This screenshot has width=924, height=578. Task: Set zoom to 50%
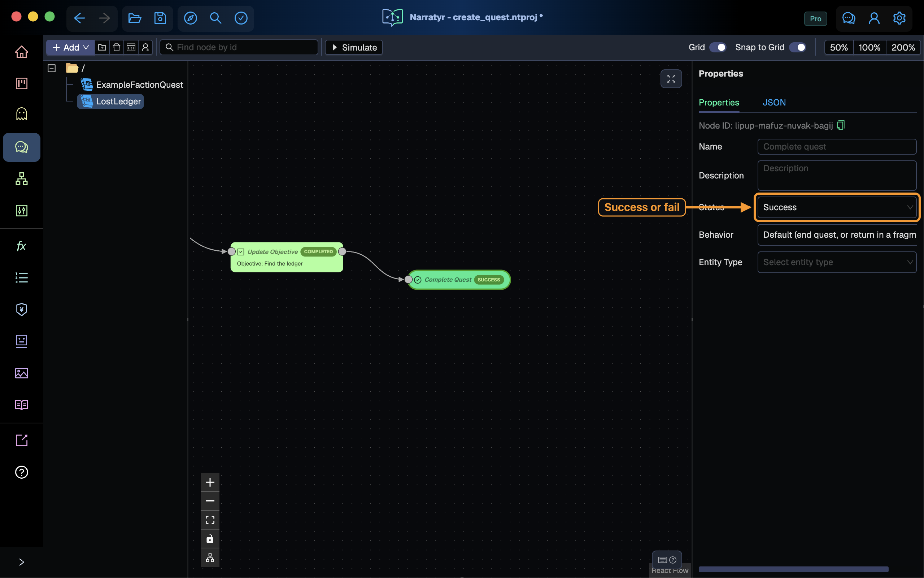pos(839,47)
